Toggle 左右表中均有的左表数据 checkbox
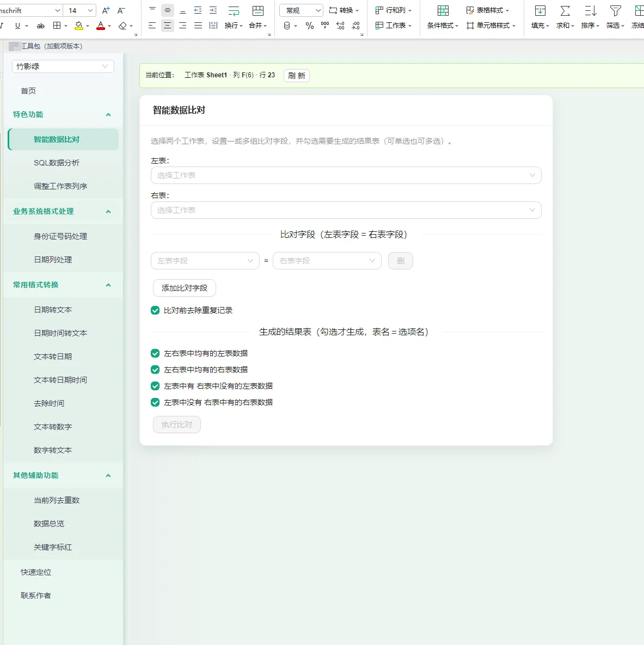644x645 pixels. 155,353
